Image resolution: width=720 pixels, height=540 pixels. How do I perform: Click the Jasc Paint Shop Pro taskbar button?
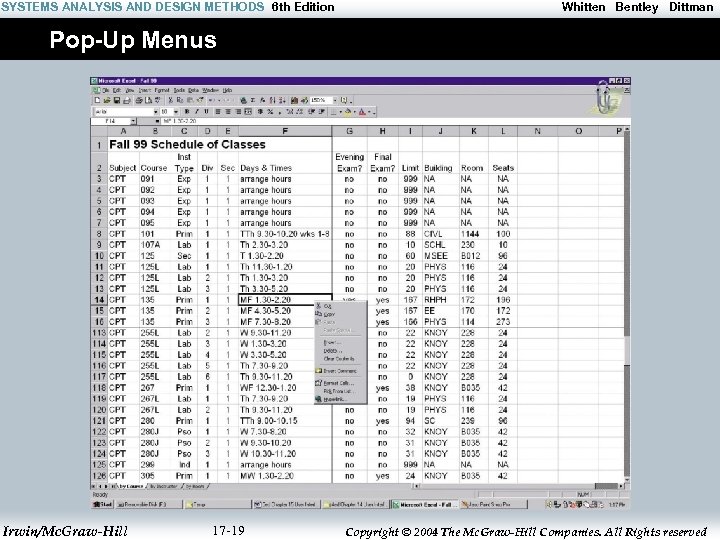point(492,504)
